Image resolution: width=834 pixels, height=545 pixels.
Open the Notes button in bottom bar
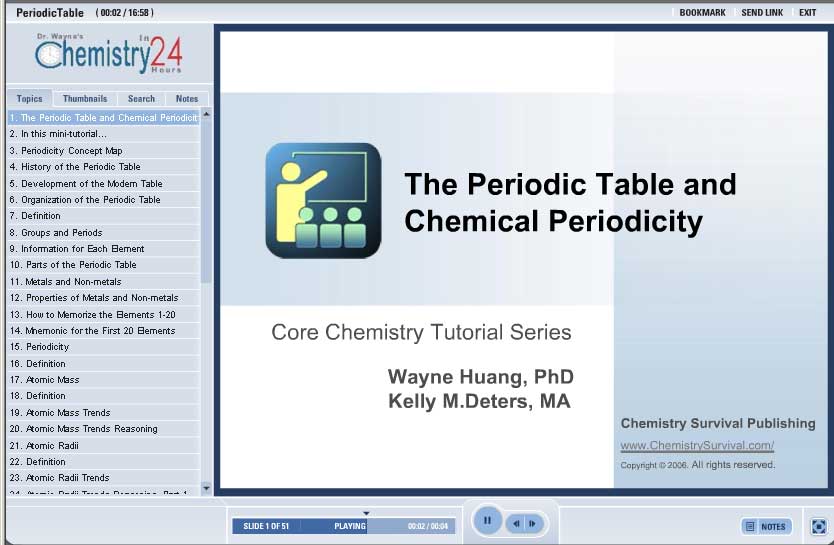pos(766,526)
